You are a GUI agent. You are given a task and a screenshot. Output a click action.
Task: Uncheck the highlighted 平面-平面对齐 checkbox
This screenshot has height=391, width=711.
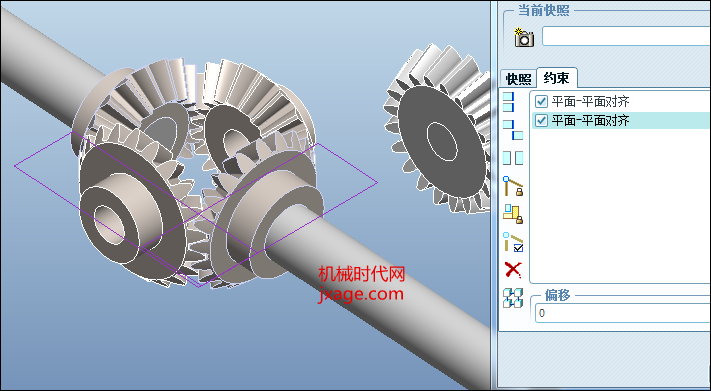click(541, 120)
